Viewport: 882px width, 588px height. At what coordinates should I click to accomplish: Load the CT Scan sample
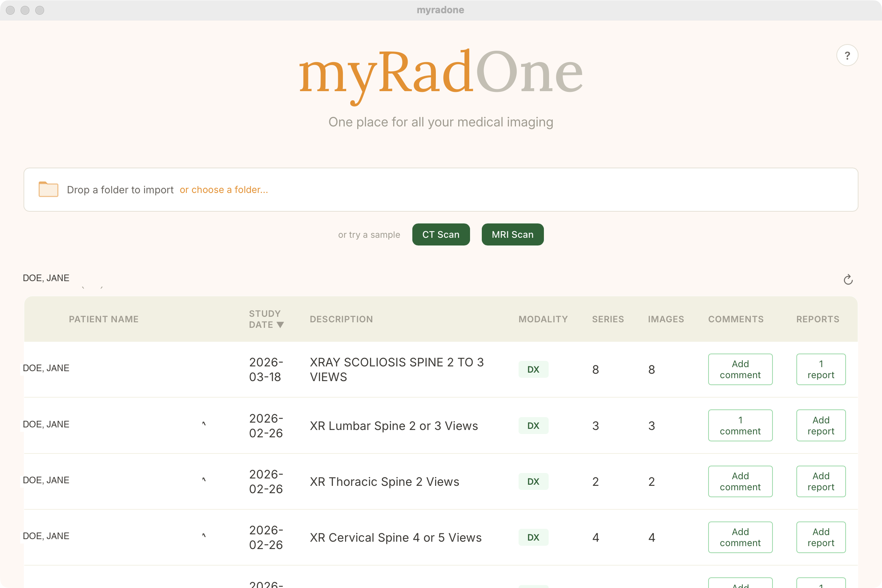click(441, 234)
